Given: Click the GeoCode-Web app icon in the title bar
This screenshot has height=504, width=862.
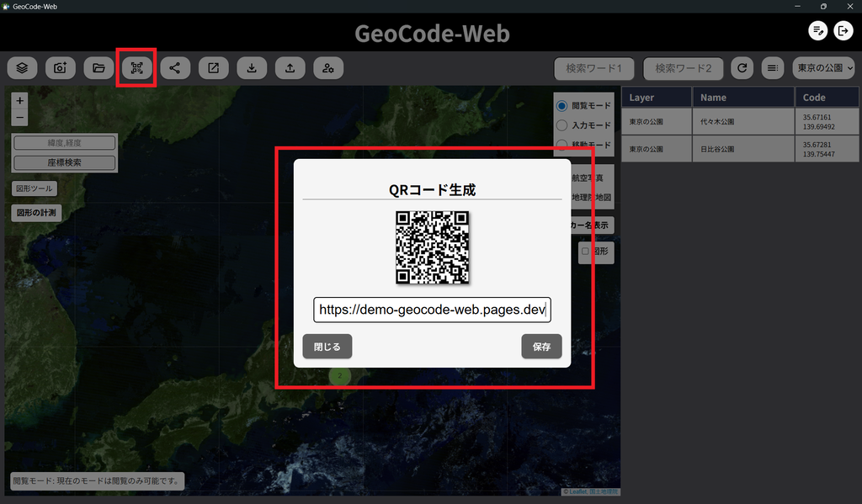Looking at the screenshot, I should click(x=6, y=7).
